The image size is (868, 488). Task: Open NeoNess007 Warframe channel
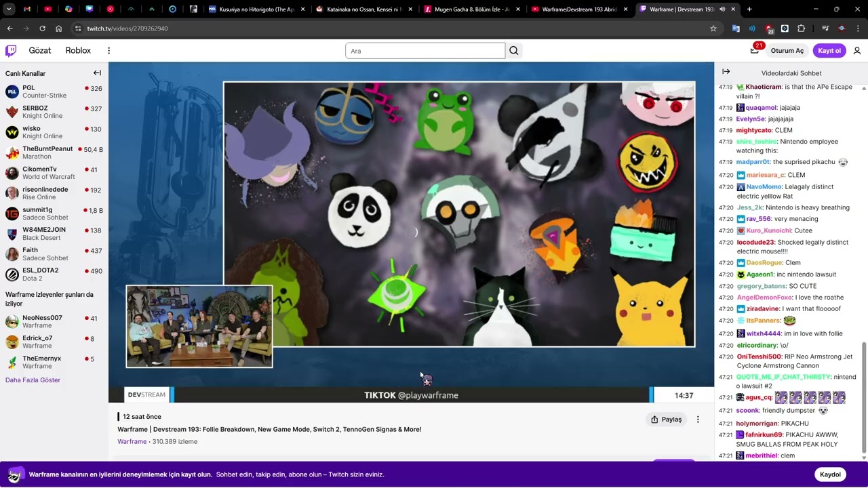54,321
